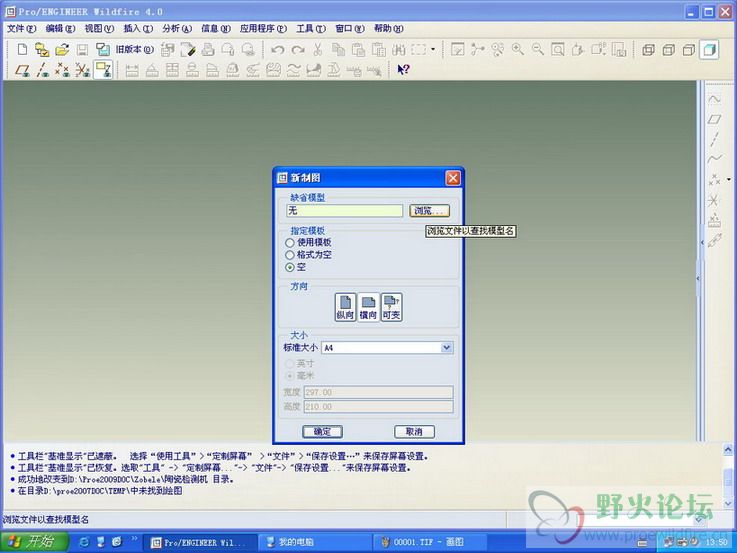Click the Zoom in magnifier icon
Viewport: 737px width, 553px height.
click(x=518, y=49)
